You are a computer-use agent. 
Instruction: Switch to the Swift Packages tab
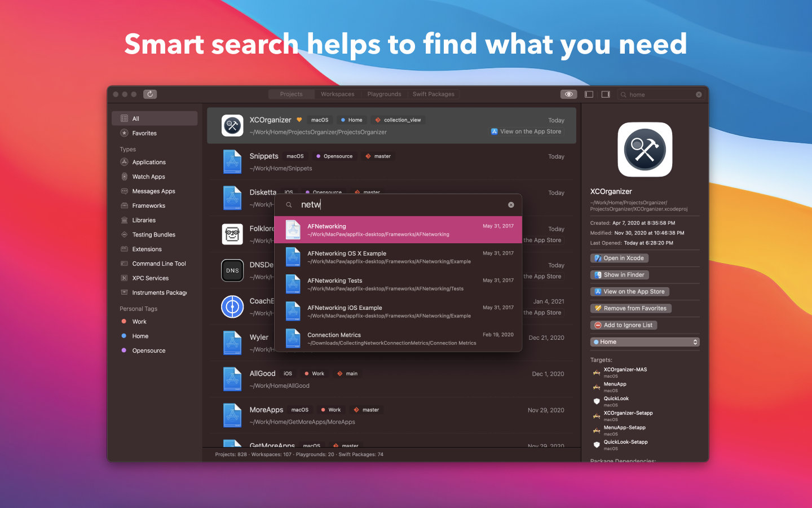tap(434, 94)
